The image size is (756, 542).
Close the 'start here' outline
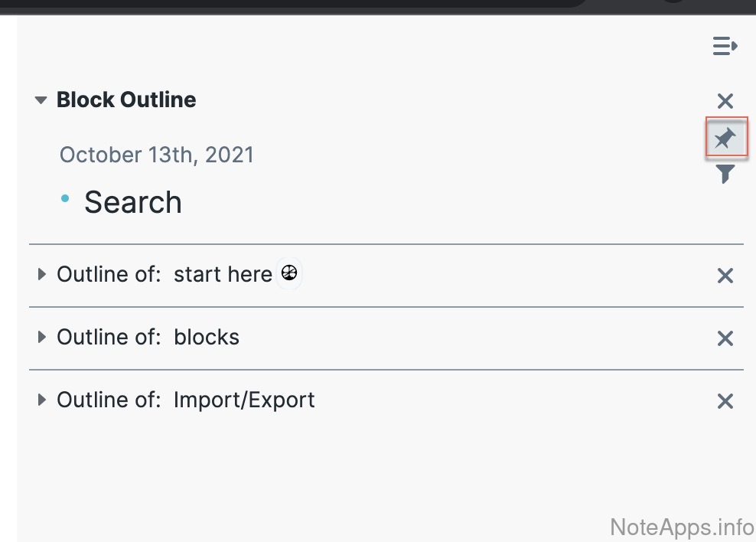[x=725, y=276]
